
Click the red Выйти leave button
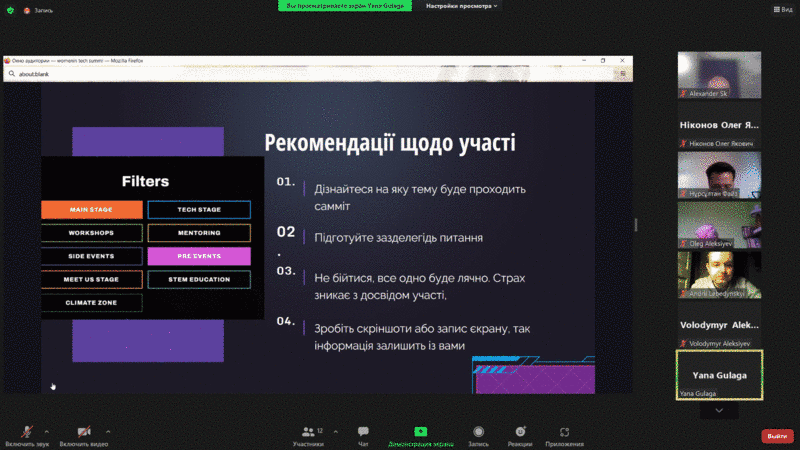pos(776,436)
